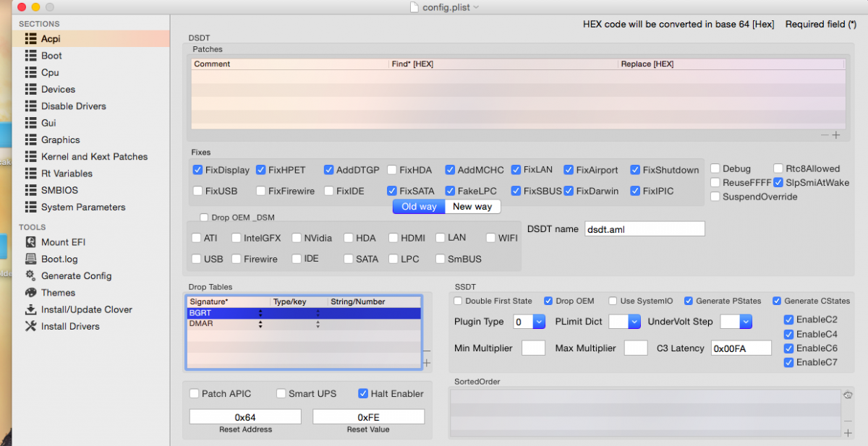
Task: Enable the FixUSB checkbox
Action: click(x=197, y=191)
